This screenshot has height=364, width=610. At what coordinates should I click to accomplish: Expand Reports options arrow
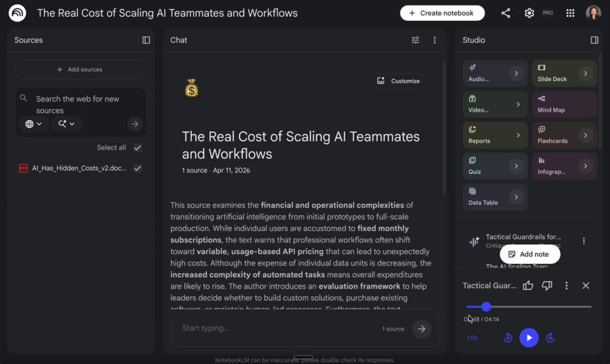518,135
